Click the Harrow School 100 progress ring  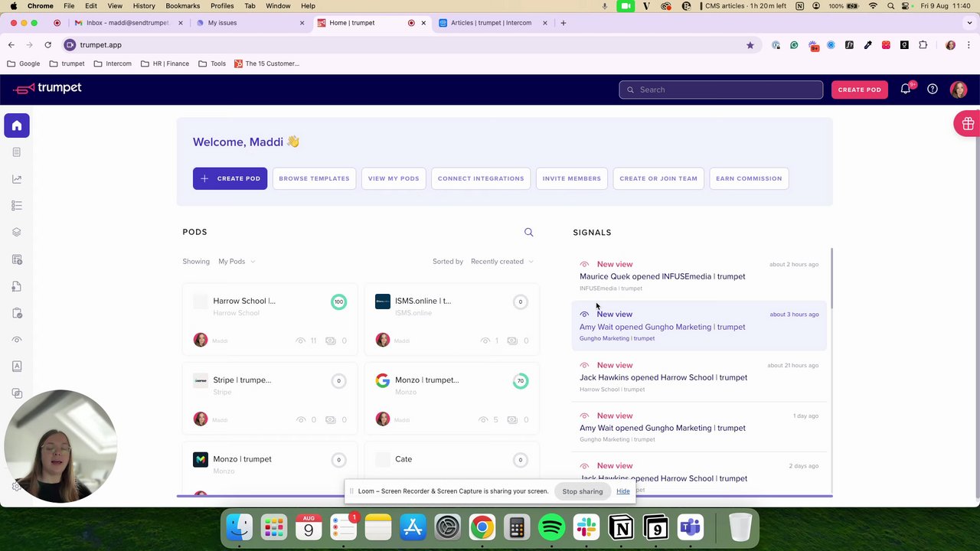(338, 302)
